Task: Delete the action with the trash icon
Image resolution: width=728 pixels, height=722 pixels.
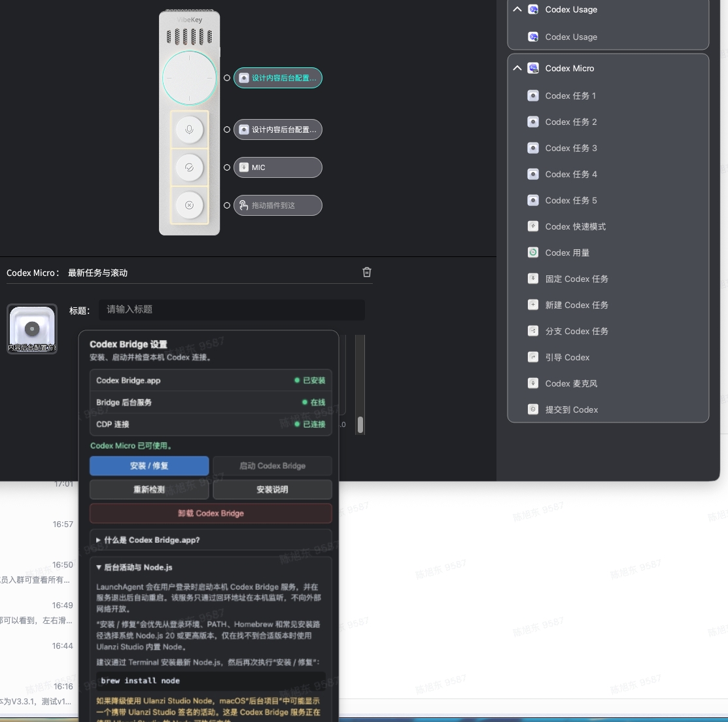Action: click(367, 272)
